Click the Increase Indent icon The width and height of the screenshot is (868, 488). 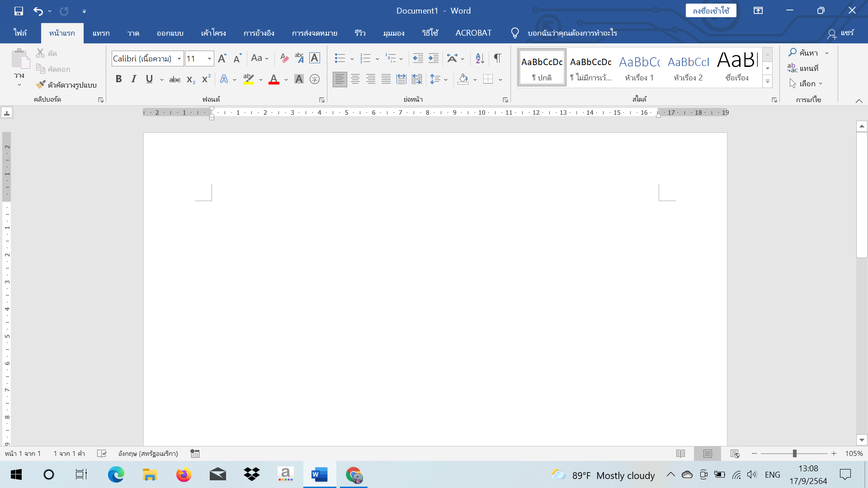(x=433, y=58)
